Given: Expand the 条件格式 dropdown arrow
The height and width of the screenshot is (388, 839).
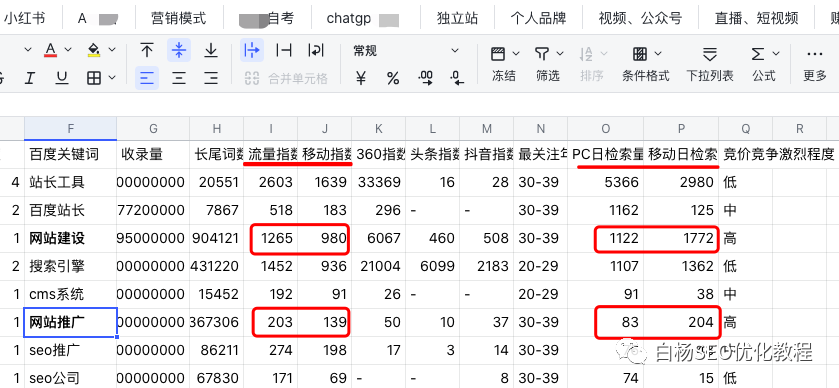Looking at the screenshot, I should (658, 54).
